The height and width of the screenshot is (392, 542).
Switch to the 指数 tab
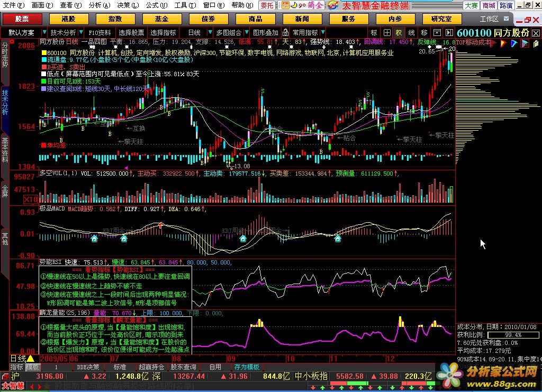pyautogui.click(x=115, y=19)
